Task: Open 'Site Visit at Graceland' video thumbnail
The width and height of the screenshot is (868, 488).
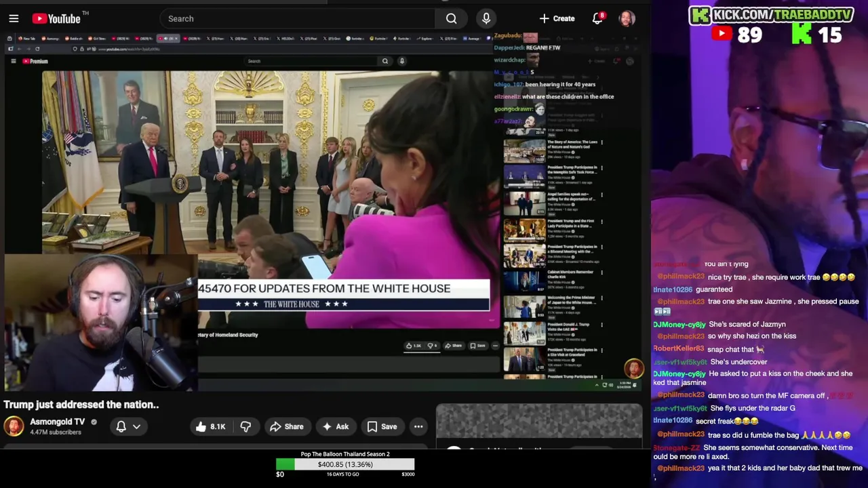Action: click(524, 360)
